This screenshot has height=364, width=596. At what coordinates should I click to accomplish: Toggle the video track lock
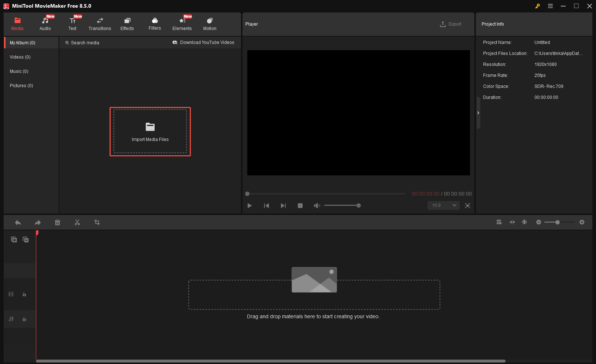tap(24, 294)
